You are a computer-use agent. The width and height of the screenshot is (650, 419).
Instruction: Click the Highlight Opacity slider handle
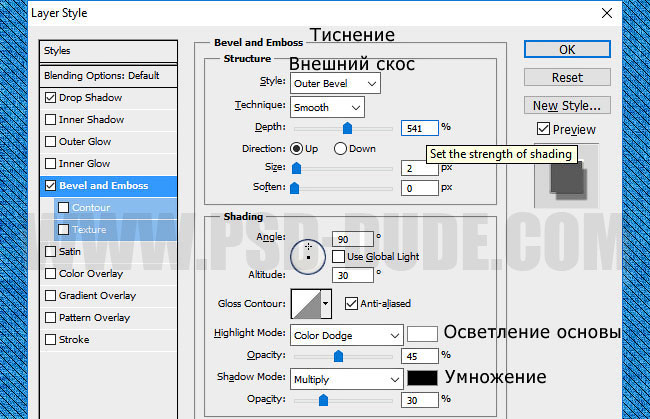click(x=338, y=356)
